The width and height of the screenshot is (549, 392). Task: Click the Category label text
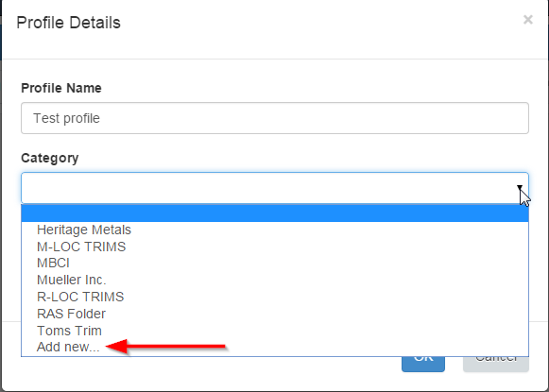coord(50,158)
